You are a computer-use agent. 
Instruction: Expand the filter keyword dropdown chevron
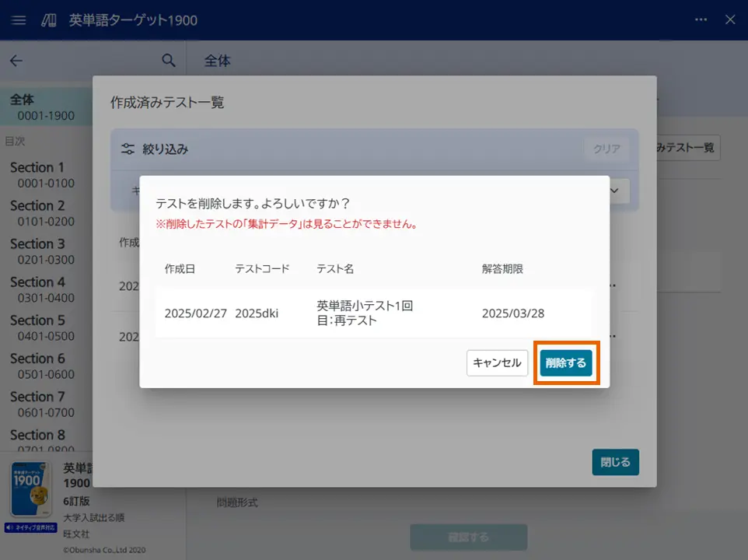(613, 191)
